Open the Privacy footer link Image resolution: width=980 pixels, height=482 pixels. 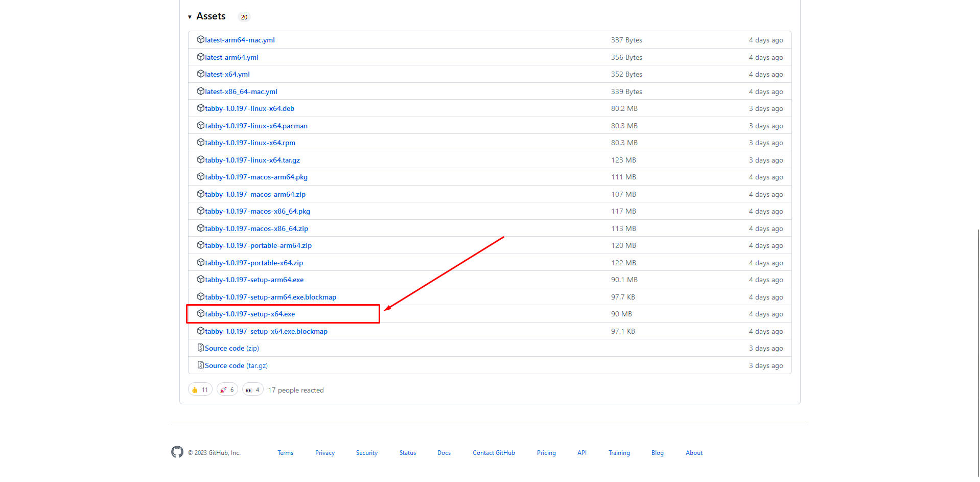coord(325,453)
